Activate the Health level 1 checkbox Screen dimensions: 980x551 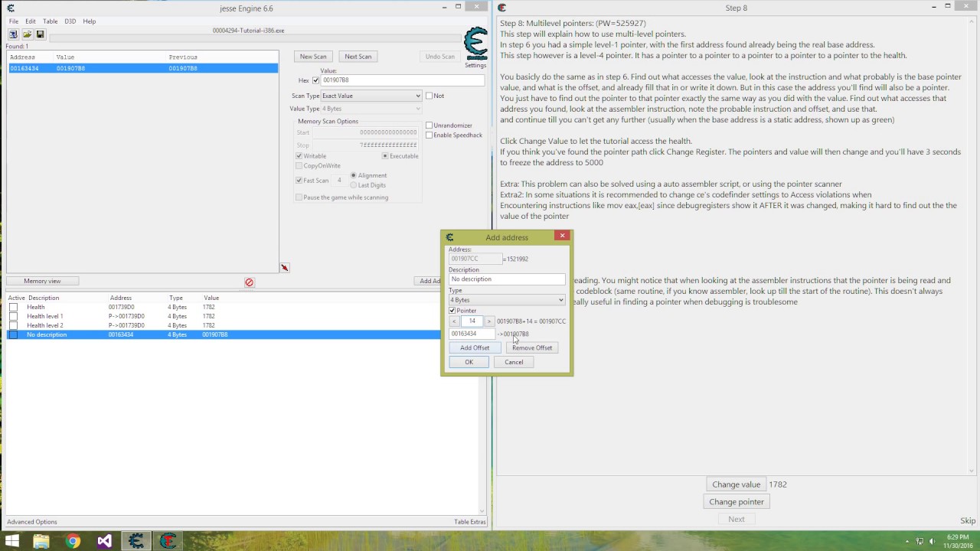click(13, 316)
